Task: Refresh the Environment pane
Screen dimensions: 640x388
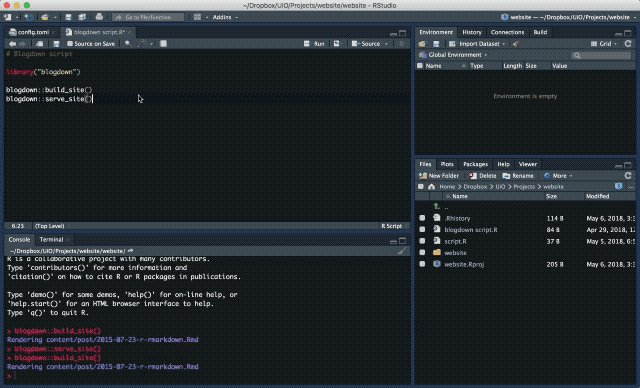Action: point(628,43)
